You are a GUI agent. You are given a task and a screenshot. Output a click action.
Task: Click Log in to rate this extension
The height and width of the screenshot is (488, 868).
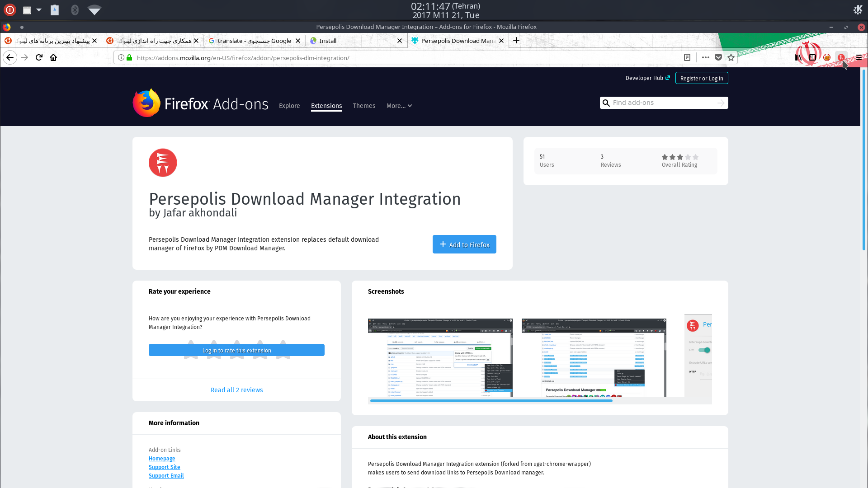[x=236, y=350]
